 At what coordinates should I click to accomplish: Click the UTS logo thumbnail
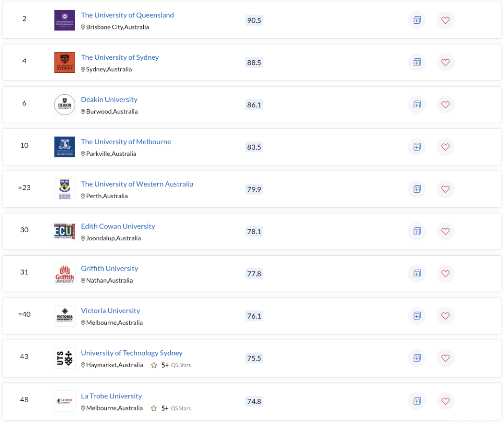(x=64, y=358)
